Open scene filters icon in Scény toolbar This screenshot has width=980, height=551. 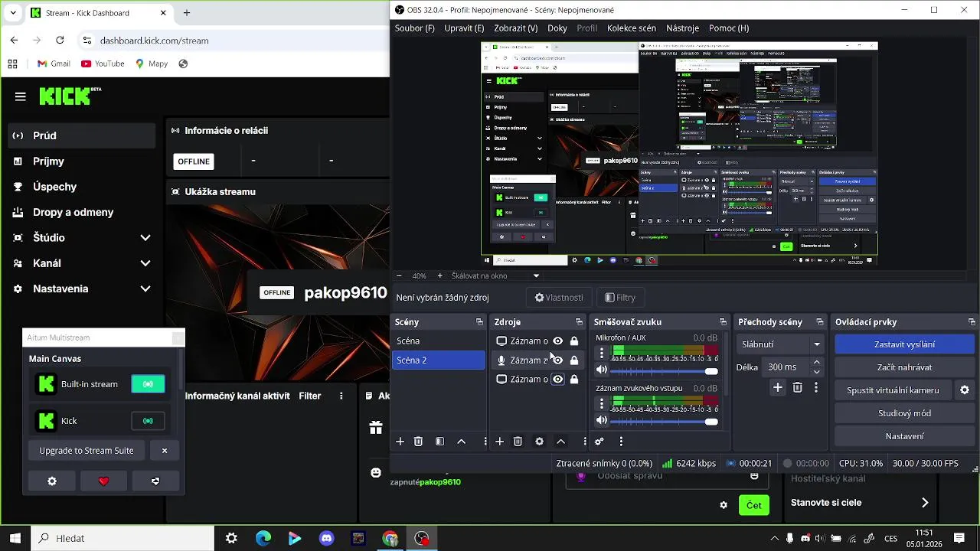coord(439,442)
